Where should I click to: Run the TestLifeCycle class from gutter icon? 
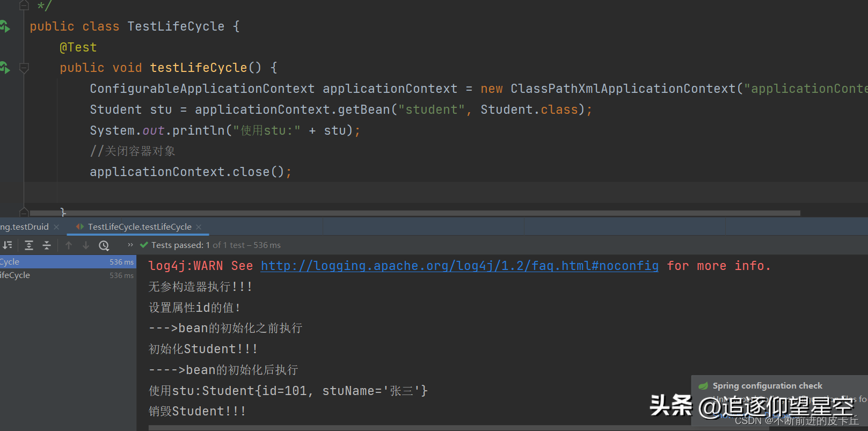(x=5, y=26)
